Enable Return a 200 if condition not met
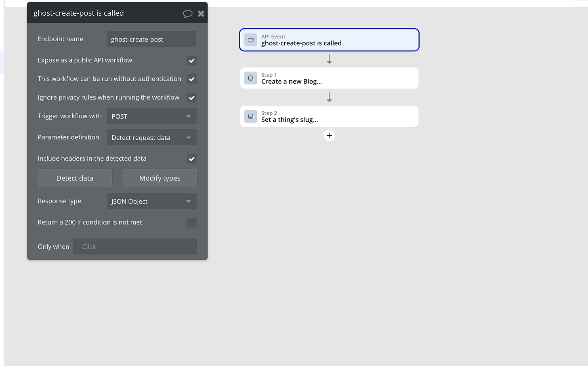The image size is (588, 366). 192,223
